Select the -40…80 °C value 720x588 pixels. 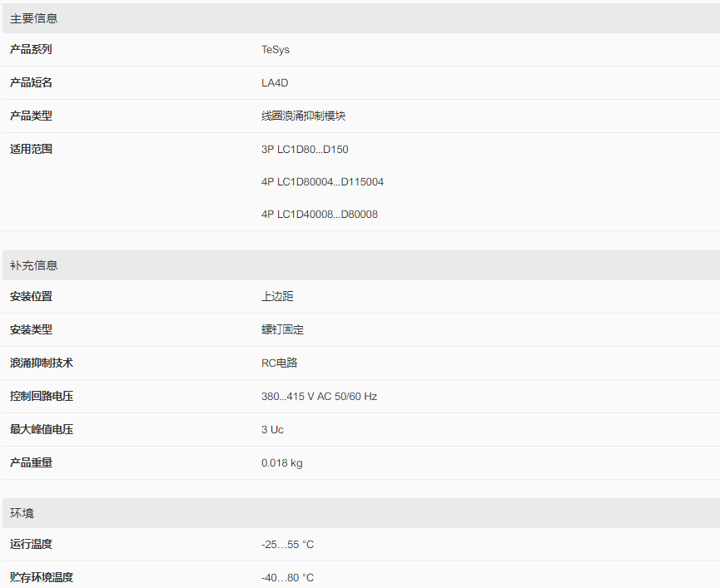(x=287, y=577)
